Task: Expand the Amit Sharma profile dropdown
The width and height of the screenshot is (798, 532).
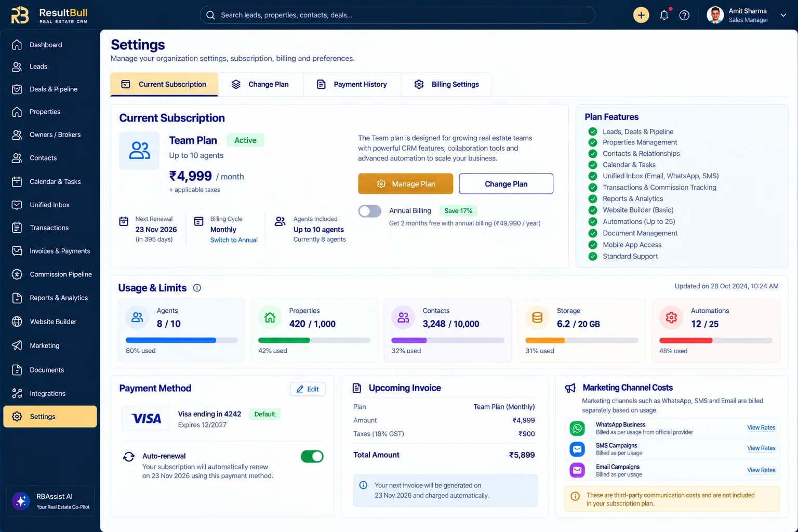Action: click(783, 16)
